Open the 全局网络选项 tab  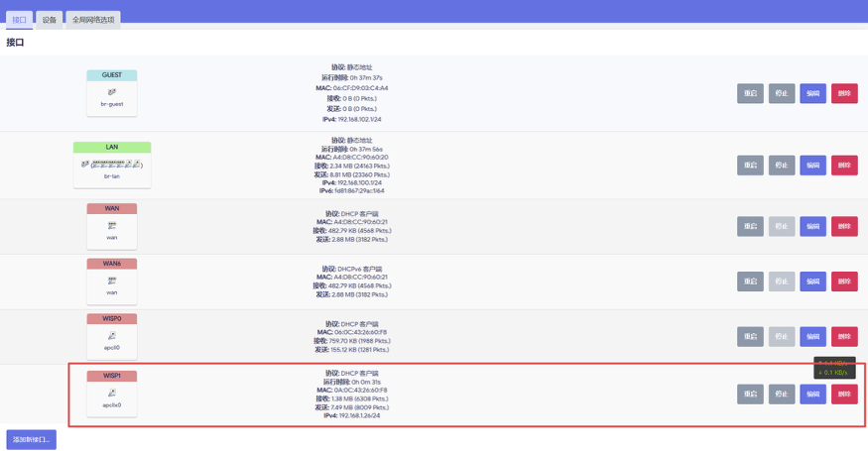click(93, 20)
